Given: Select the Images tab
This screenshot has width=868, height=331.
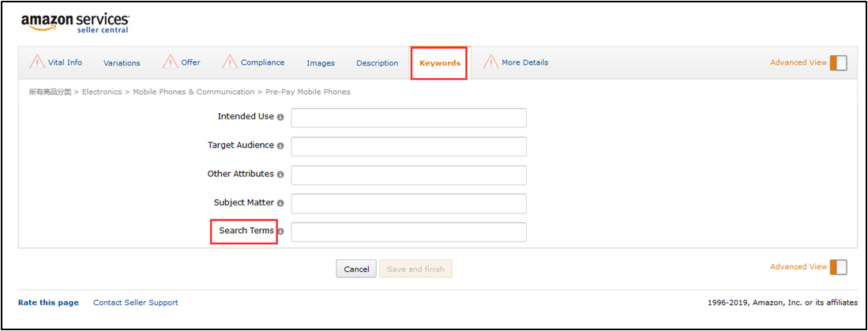Looking at the screenshot, I should coord(321,63).
